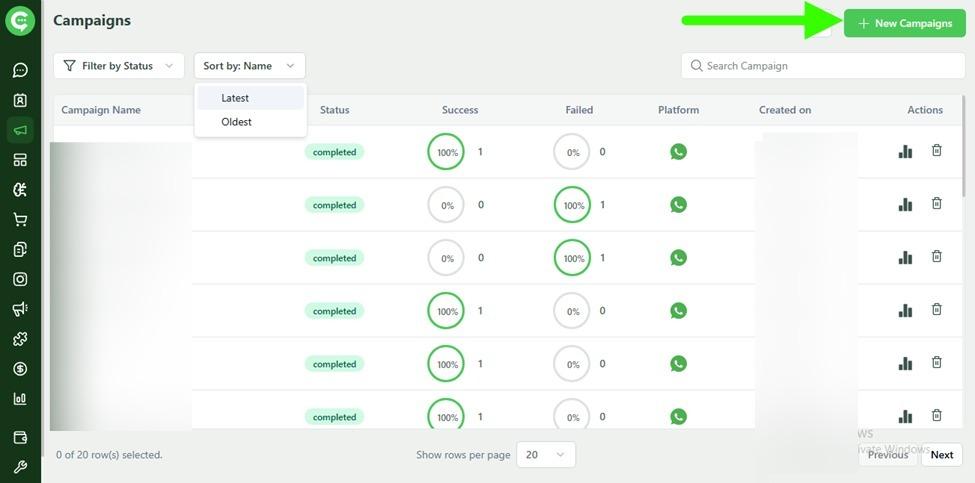Click the WhatsApp platform icon in the first row
The image size is (975, 483).
pos(678,152)
